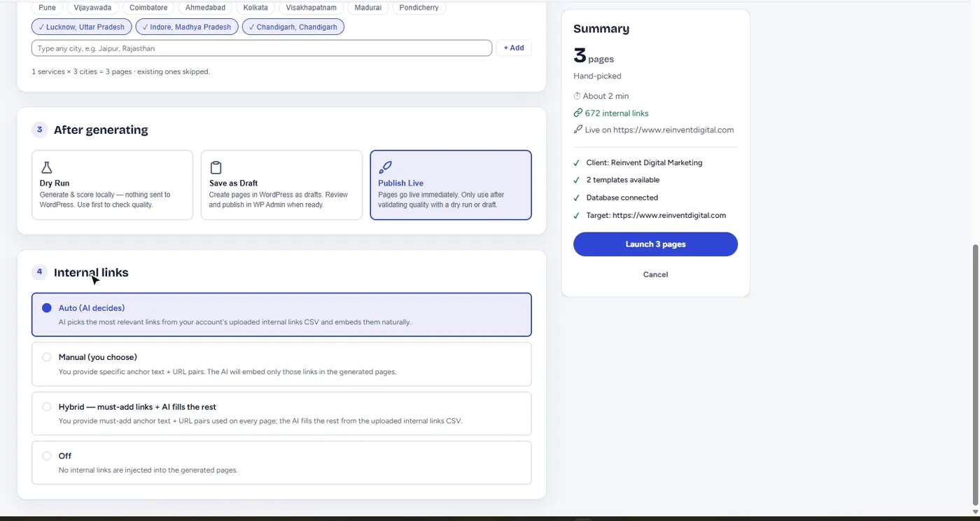Select the Auto (AI decides) radio button

click(47, 308)
